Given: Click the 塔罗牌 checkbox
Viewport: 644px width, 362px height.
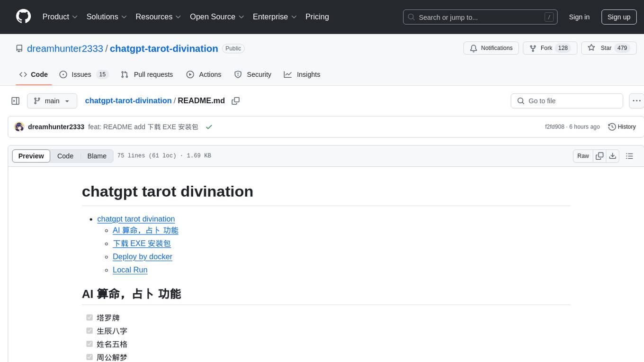Looking at the screenshot, I should tap(89, 317).
